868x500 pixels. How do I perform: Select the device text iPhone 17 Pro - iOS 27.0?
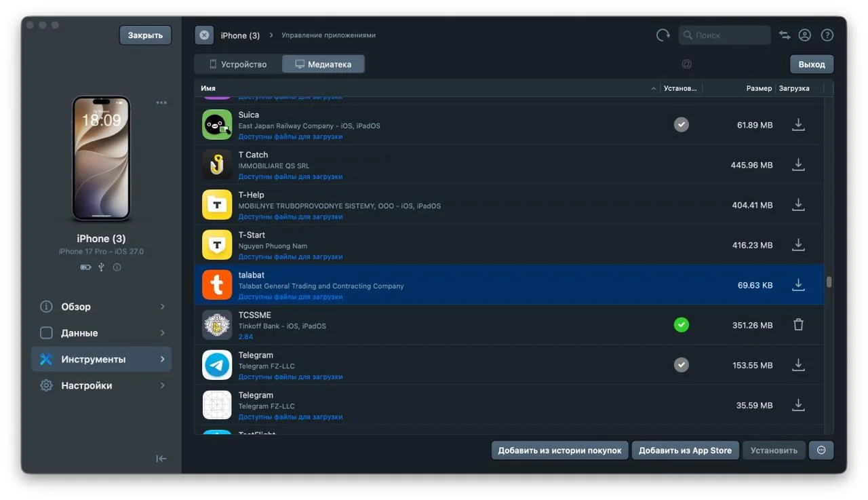pyautogui.click(x=101, y=252)
